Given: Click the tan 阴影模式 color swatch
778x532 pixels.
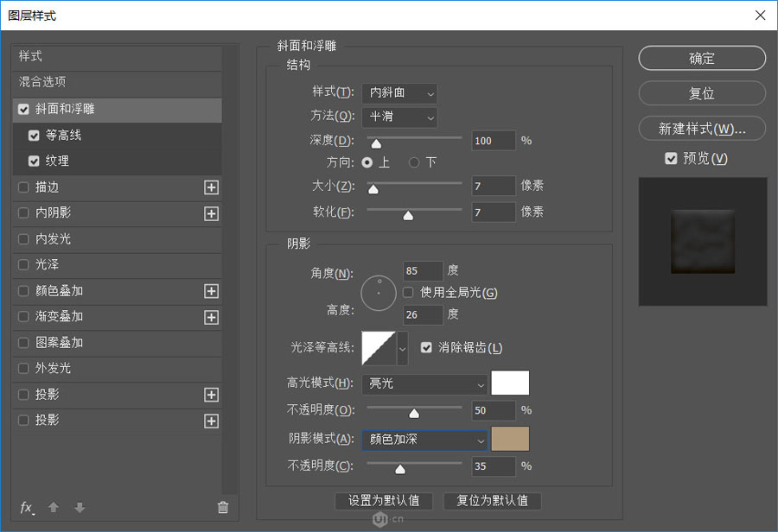Looking at the screenshot, I should pos(510,439).
